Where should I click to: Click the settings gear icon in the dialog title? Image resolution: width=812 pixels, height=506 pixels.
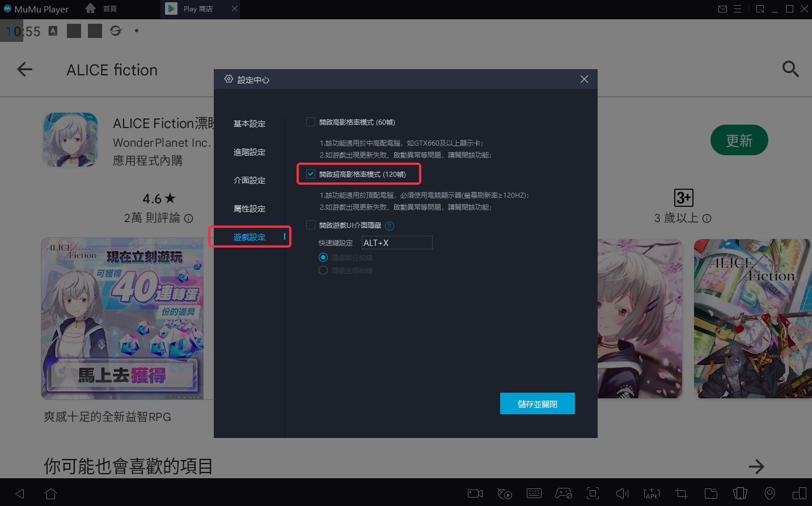tap(229, 79)
